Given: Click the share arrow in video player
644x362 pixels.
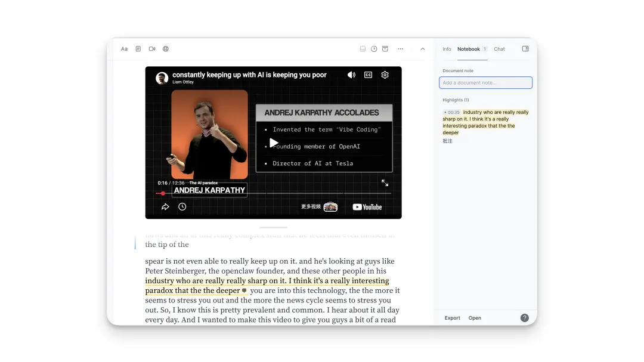Looking at the screenshot, I should click(165, 207).
